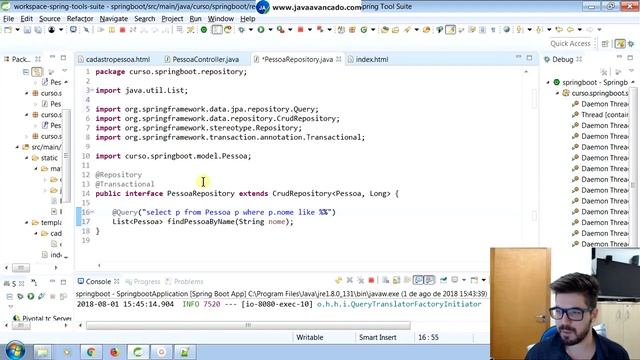This screenshot has width=640, height=360.
Task: Open the Navigate menu
Action: pyautogui.click(x=113, y=19)
